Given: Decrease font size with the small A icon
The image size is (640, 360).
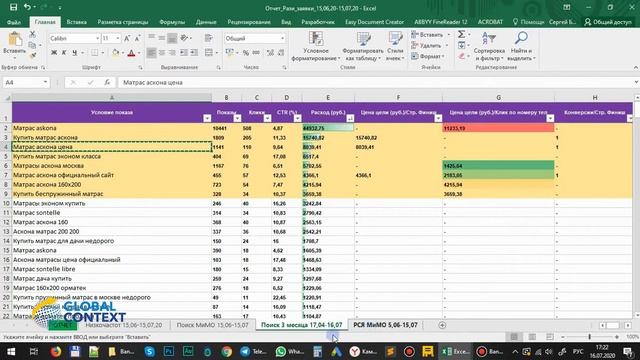Looking at the screenshot, I should point(138,38).
